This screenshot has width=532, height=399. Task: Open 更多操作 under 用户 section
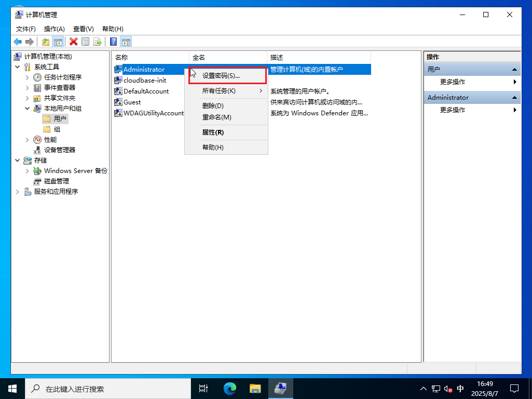click(472, 82)
